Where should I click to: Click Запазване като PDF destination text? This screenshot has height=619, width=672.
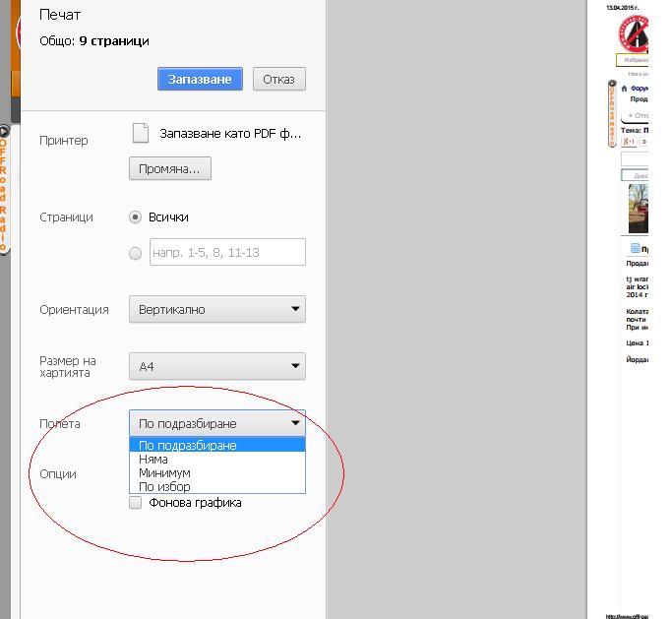(x=230, y=134)
